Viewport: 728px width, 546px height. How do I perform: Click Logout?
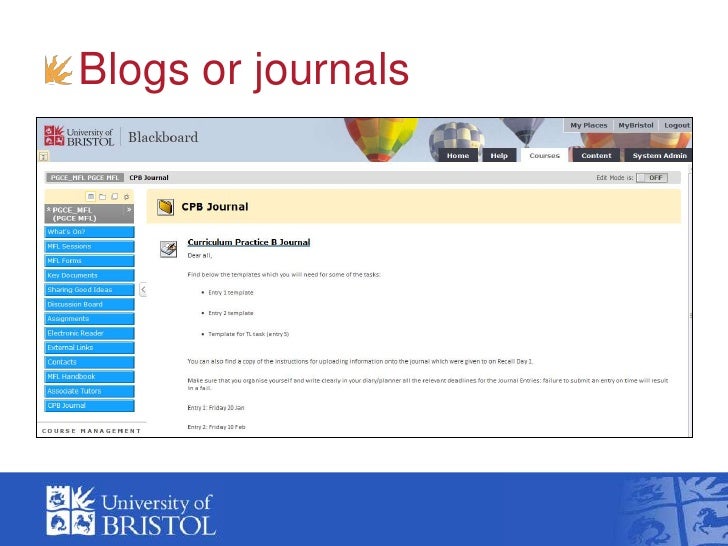pyautogui.click(x=676, y=125)
